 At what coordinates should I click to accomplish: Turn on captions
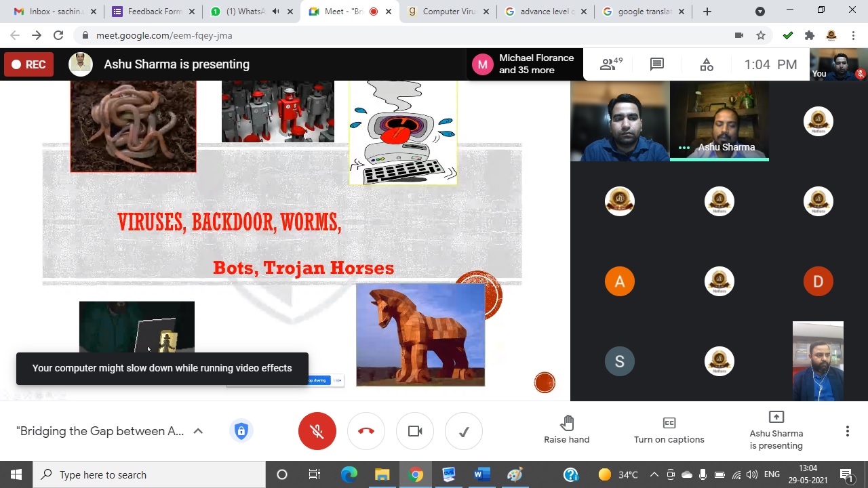[669, 430]
